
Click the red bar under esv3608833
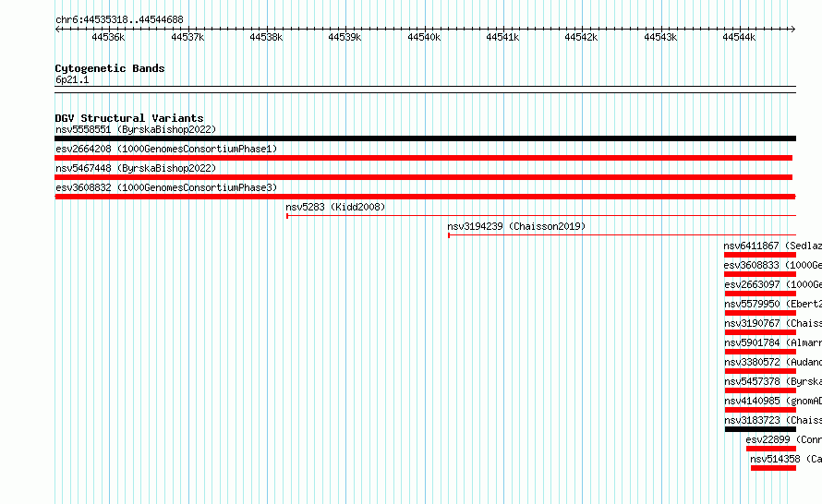(x=760, y=274)
